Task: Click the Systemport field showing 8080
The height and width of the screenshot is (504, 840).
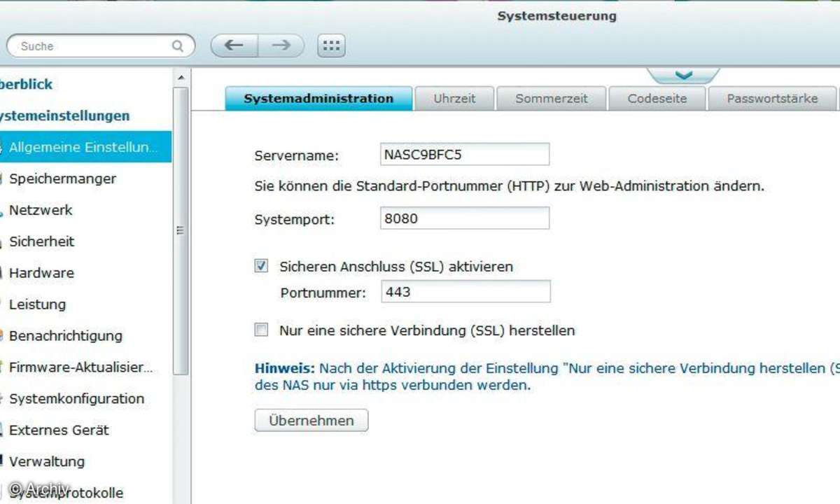Action: (465, 218)
